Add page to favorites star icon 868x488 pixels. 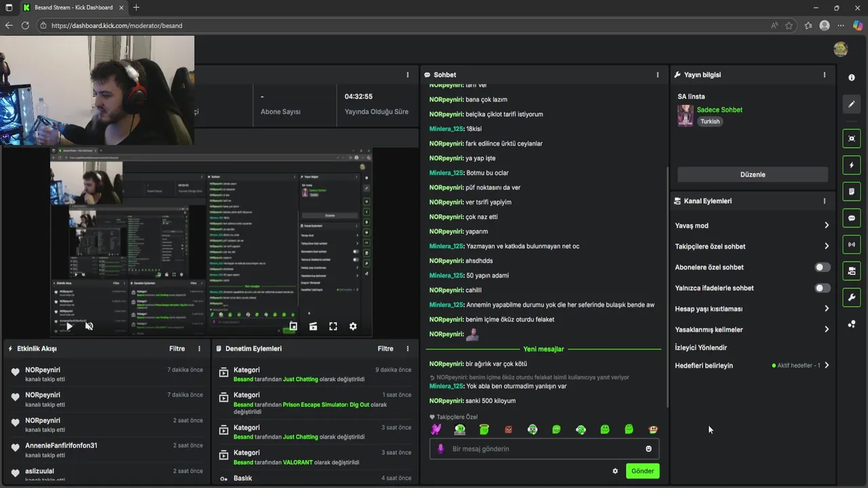point(789,26)
